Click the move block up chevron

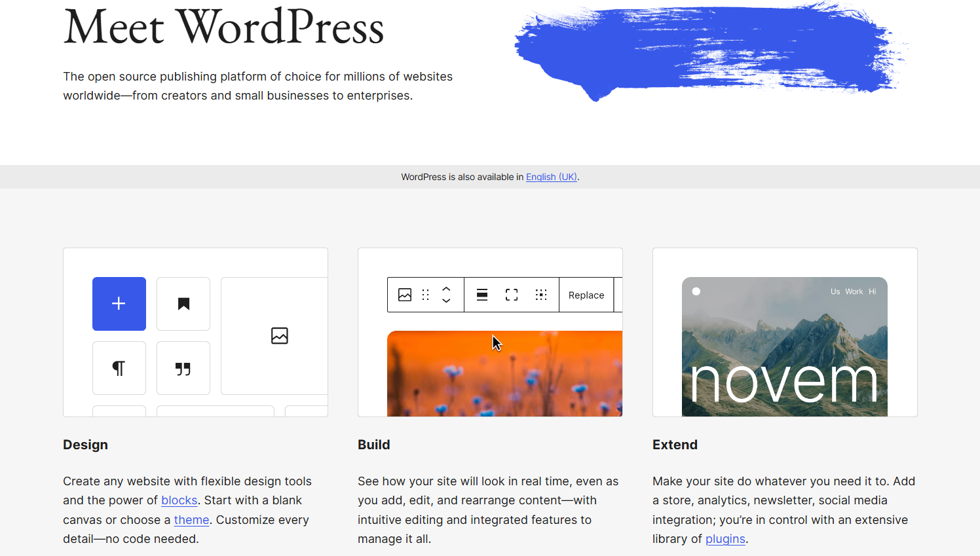[x=445, y=290]
